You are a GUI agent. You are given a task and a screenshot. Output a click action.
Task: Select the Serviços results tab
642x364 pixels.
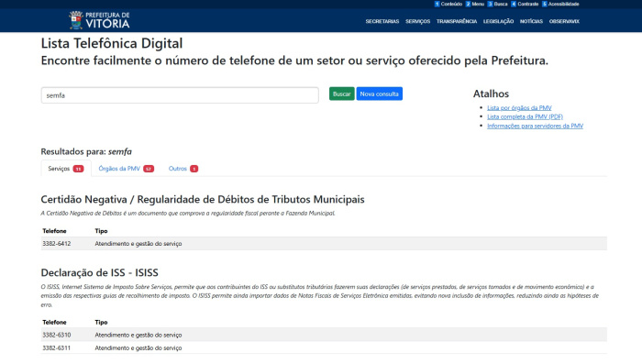pos(66,169)
